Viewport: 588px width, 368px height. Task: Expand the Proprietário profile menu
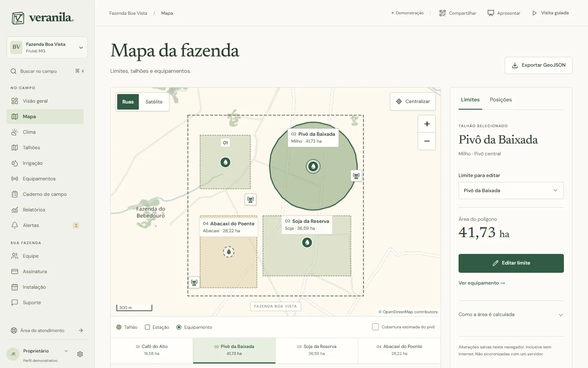coord(66,351)
